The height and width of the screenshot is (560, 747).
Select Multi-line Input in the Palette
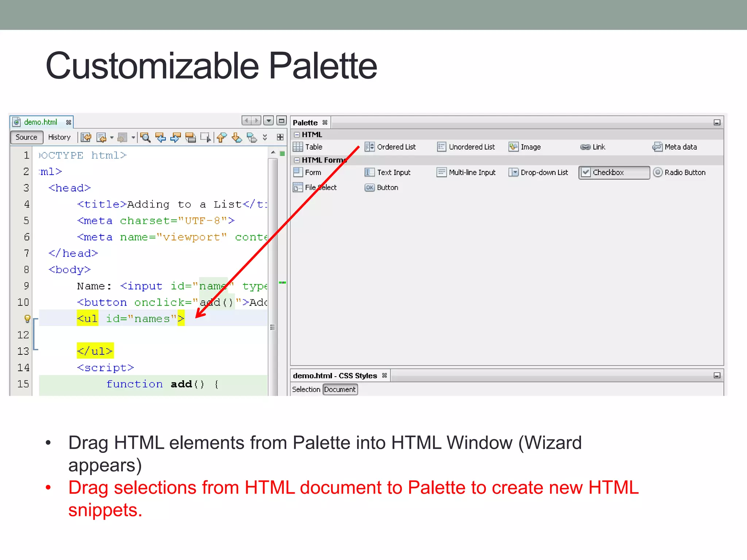[466, 172]
